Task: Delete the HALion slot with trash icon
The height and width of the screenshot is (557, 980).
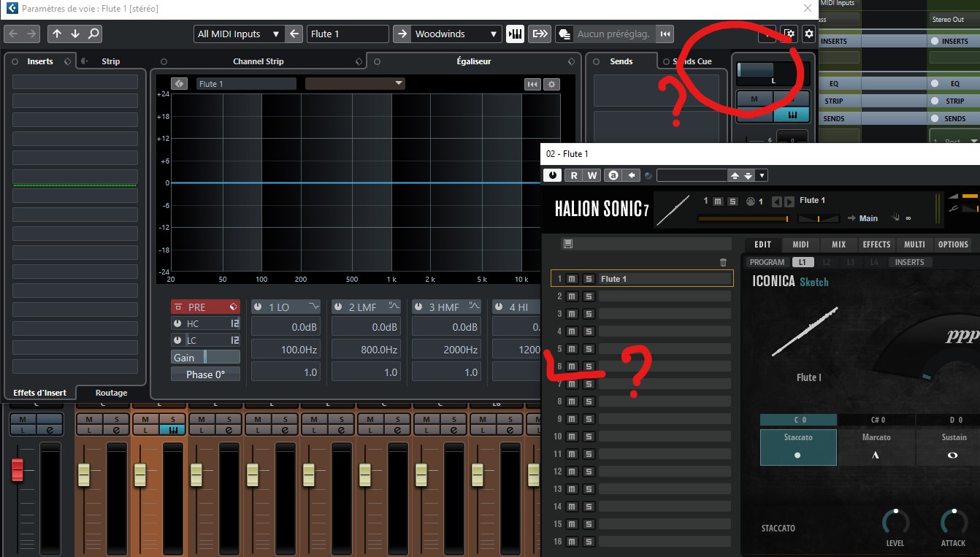Action: [x=723, y=262]
